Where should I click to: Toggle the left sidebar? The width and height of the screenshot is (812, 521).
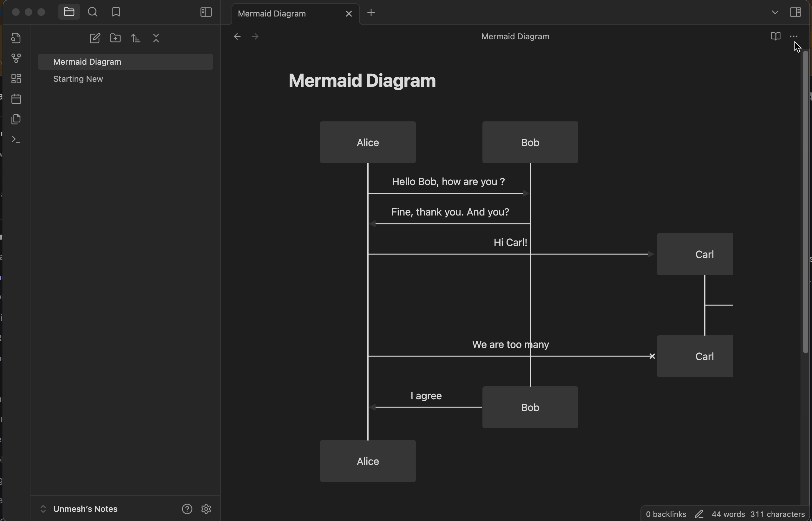[206, 12]
